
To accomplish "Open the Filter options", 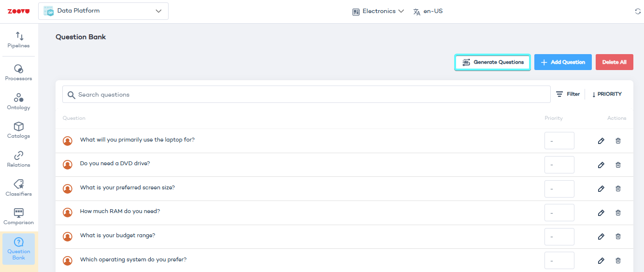I will click(x=568, y=94).
